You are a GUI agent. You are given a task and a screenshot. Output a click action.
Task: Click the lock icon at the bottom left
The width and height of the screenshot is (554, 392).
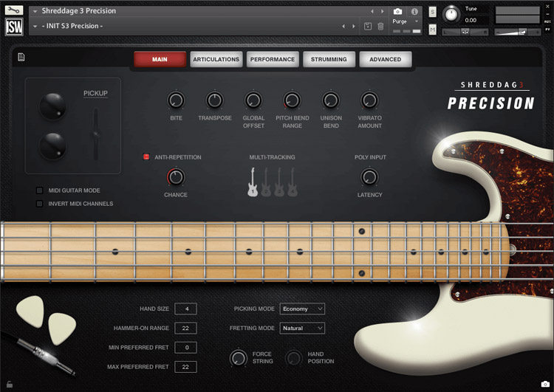click(10, 384)
